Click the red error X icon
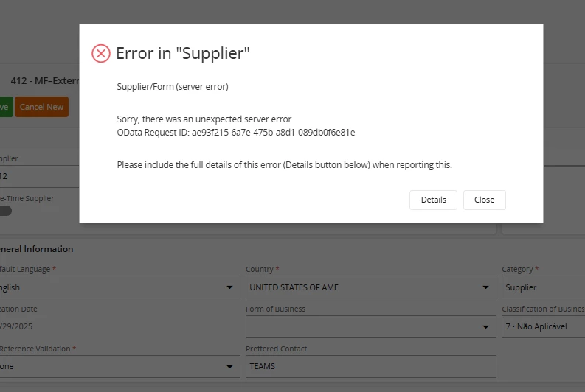Screen dimensions: 585x392 click(101, 53)
